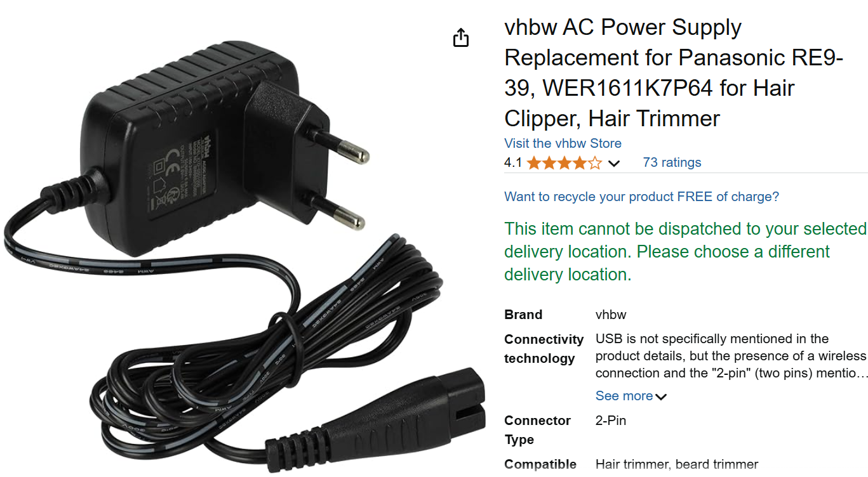Click the chevron arrow next to See more
868x477 pixels.
click(661, 397)
